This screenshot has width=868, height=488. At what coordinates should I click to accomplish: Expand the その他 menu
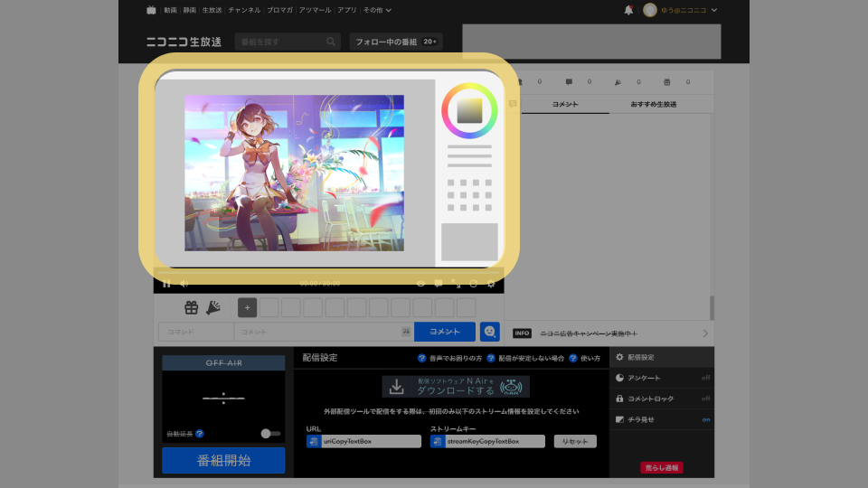pos(377,10)
